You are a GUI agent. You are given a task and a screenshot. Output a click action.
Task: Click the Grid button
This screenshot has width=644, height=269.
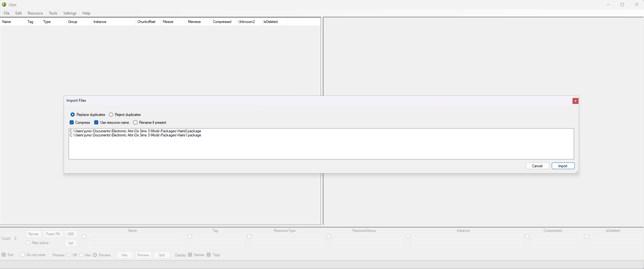[x=162, y=255]
